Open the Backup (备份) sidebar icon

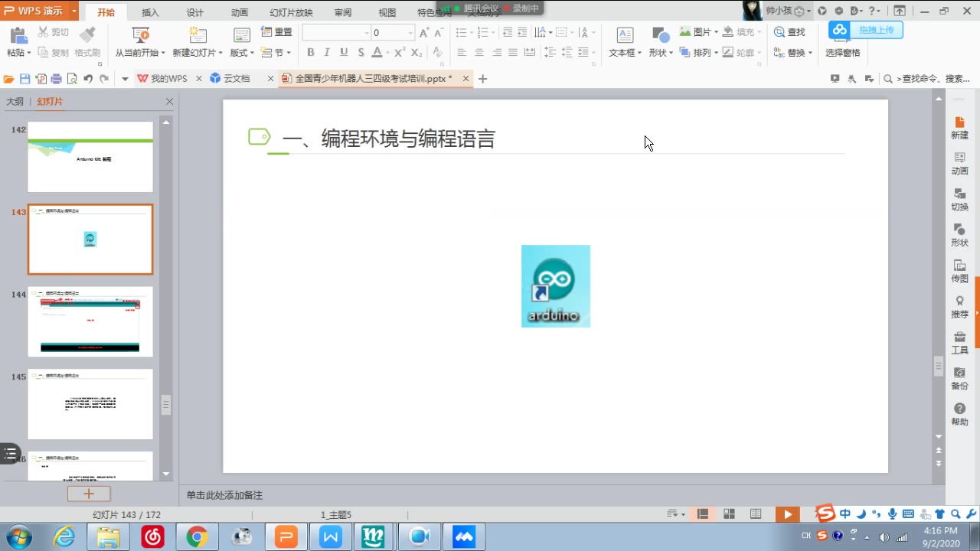point(959,379)
